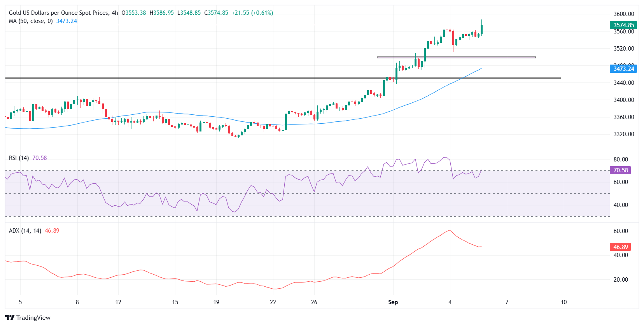Click the 4h timeframe in the chart title
The width and height of the screenshot is (644, 326).
pos(115,13)
